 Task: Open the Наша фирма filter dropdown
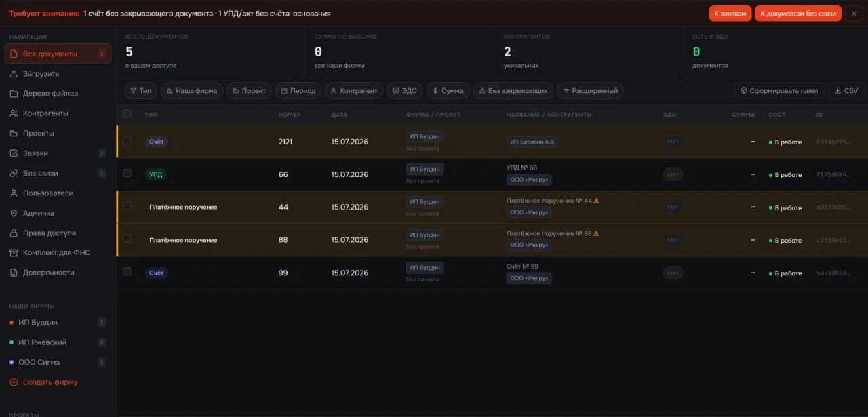click(192, 91)
